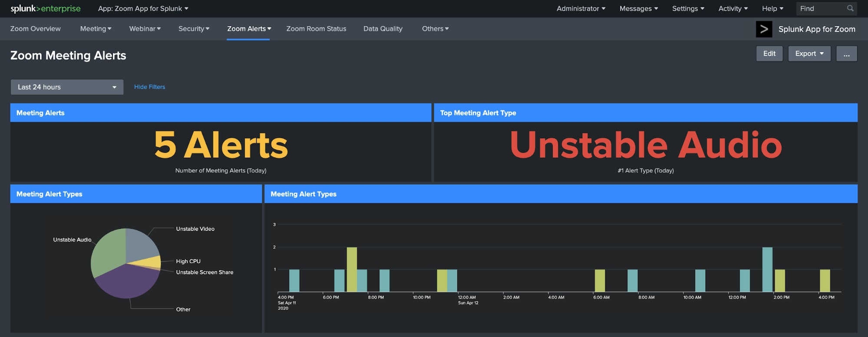Go to Zoom Overview tab
Image resolution: width=868 pixels, height=337 pixels.
[x=36, y=29]
